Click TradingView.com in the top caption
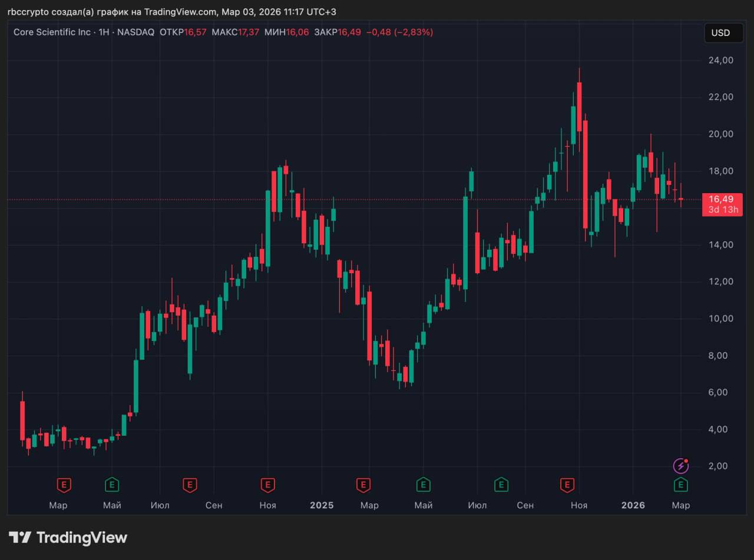 tap(181, 12)
